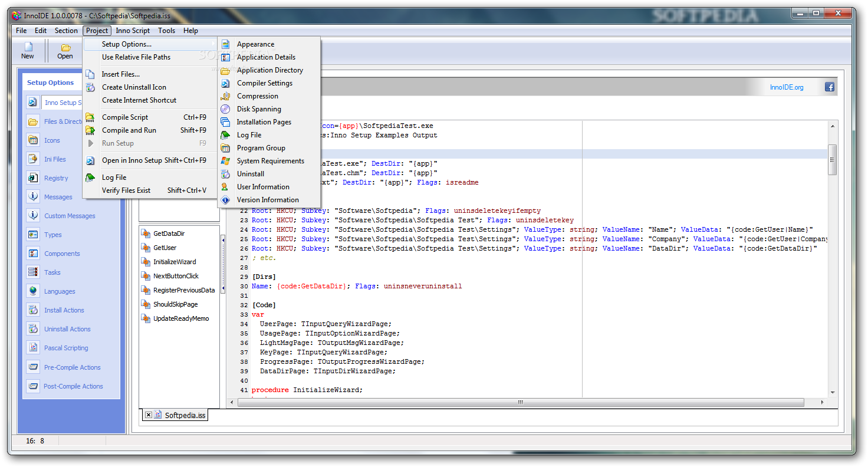This screenshot has height=467, width=868.
Task: Select GetUser function in list
Action: click(165, 248)
